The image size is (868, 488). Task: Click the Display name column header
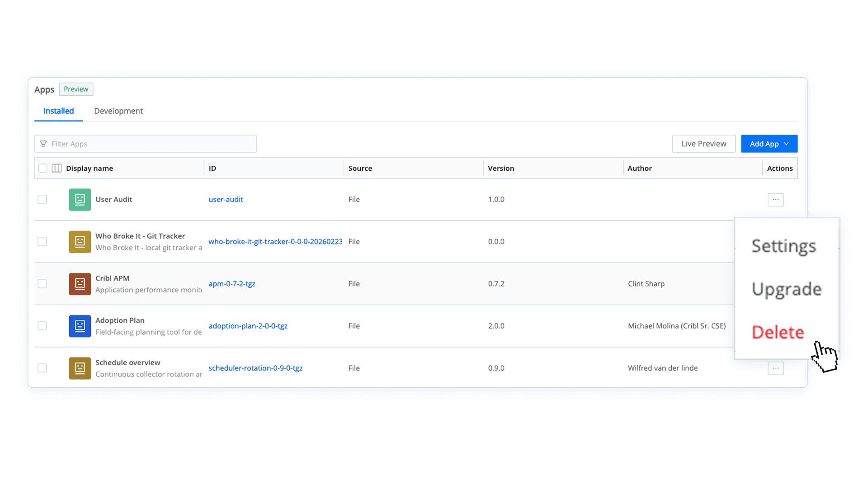pyautogui.click(x=90, y=168)
